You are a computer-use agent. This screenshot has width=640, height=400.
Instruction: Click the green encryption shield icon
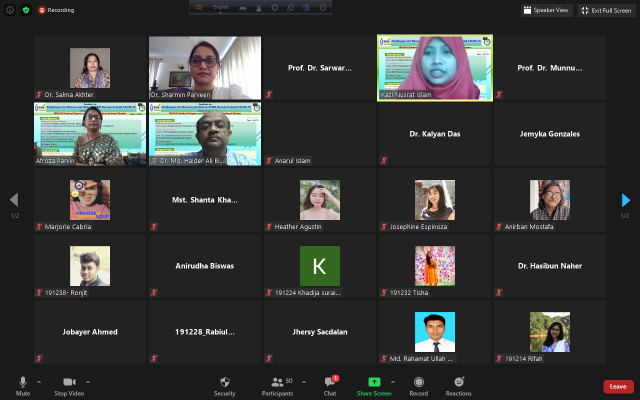click(x=25, y=10)
